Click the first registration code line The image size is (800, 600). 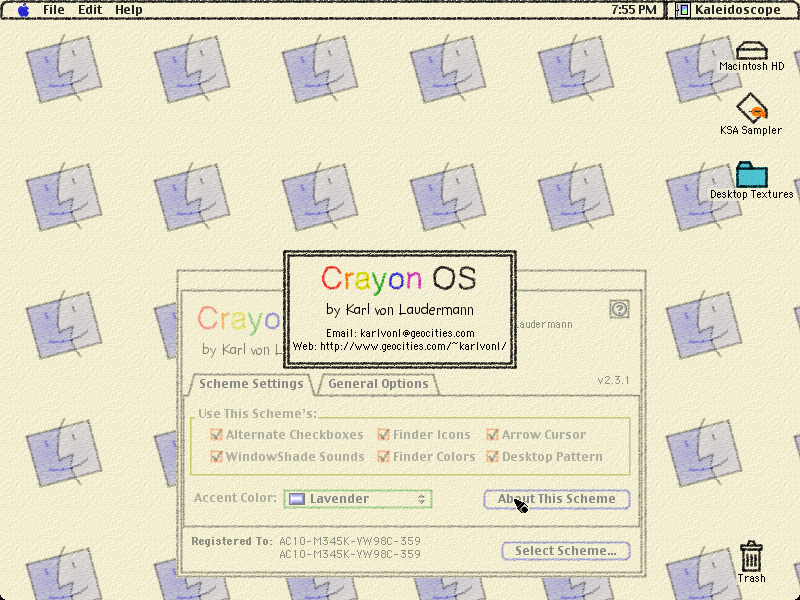point(350,541)
